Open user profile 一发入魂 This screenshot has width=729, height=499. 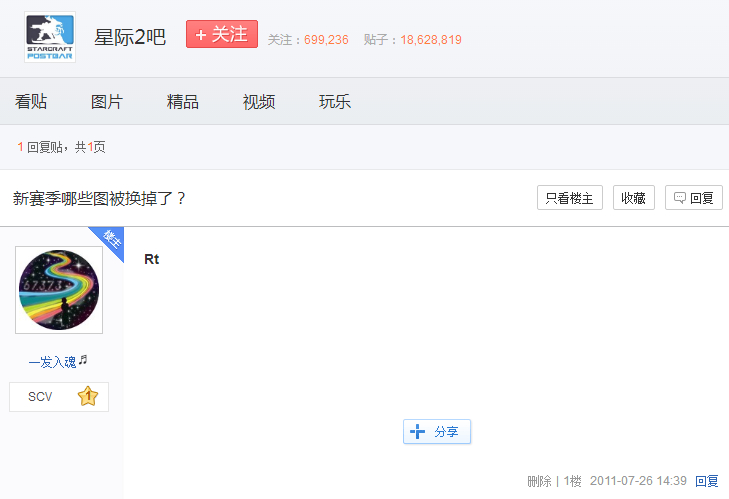coord(58,361)
